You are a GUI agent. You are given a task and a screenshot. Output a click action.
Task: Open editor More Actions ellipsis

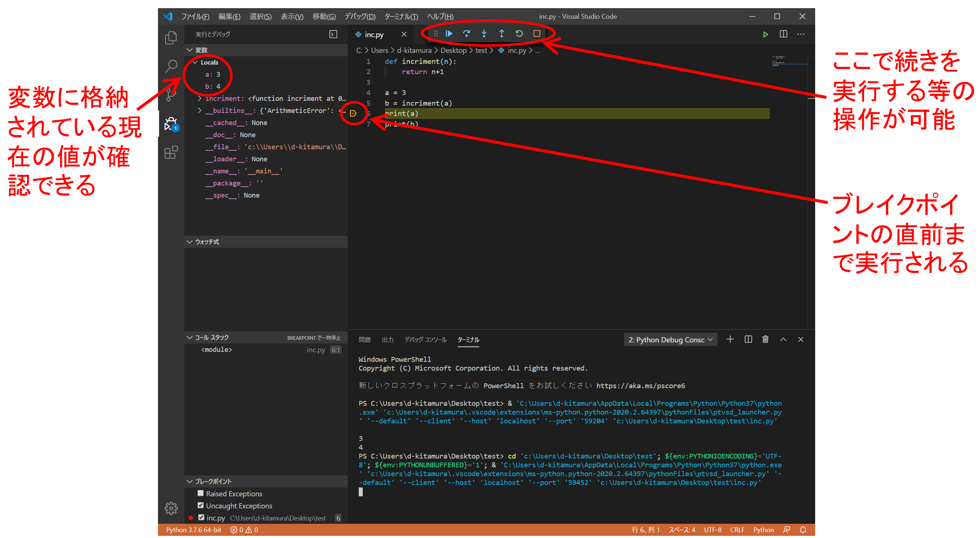click(x=801, y=34)
